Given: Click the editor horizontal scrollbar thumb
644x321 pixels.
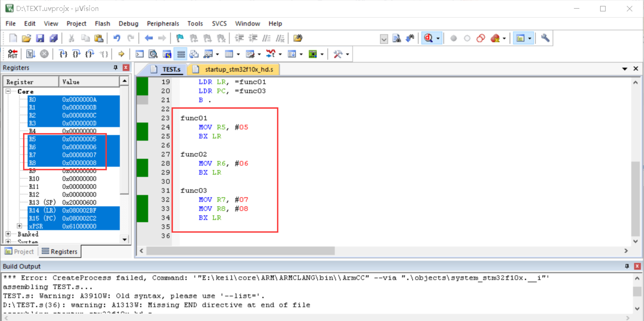Looking at the screenshot, I should (x=241, y=251).
